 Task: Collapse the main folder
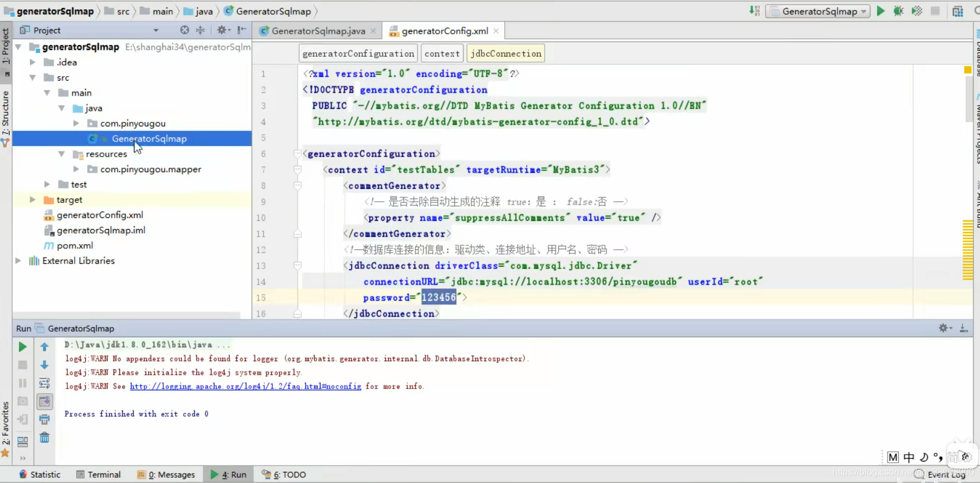(x=48, y=93)
